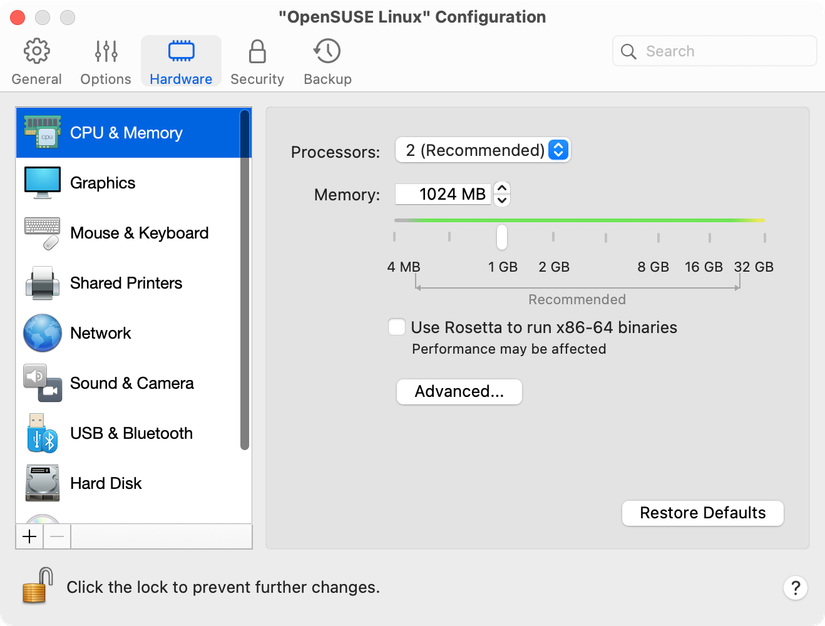
Task: Click the memory slider handle
Action: coord(502,237)
